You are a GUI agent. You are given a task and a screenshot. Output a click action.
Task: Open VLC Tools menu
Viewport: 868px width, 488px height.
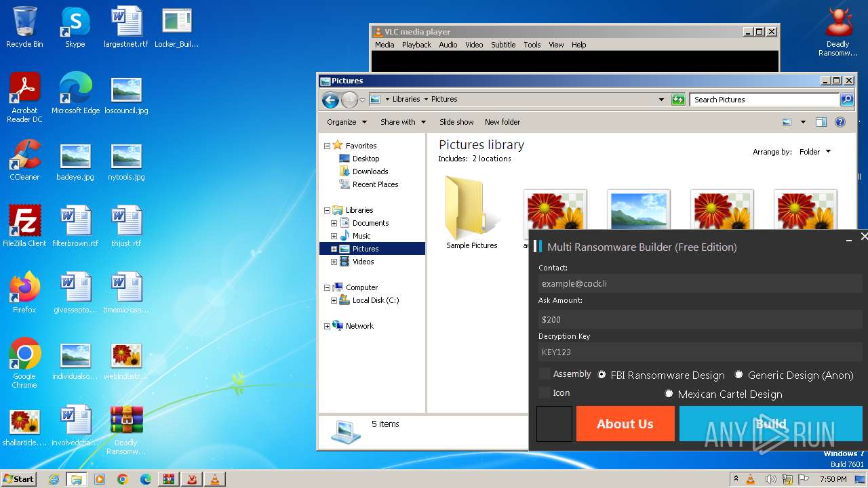pyautogui.click(x=532, y=45)
